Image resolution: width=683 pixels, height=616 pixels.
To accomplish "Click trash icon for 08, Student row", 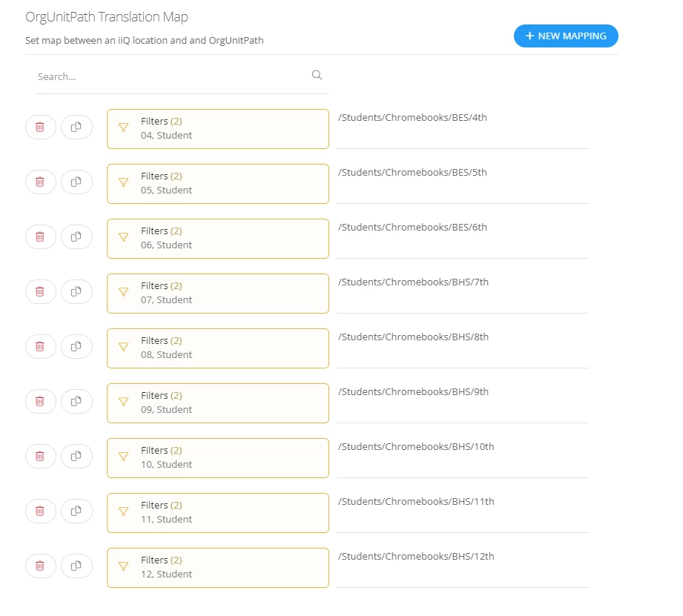I will [40, 346].
